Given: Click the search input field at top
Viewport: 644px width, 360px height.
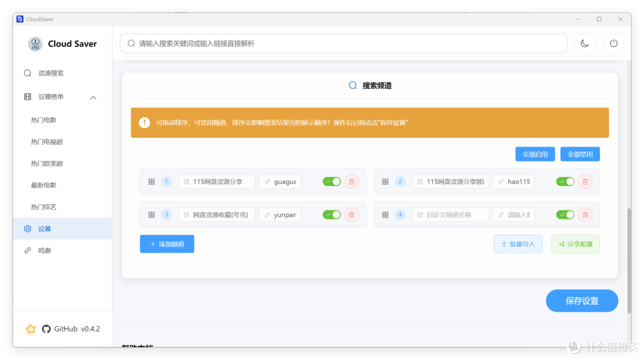Looking at the screenshot, I should pos(343,42).
